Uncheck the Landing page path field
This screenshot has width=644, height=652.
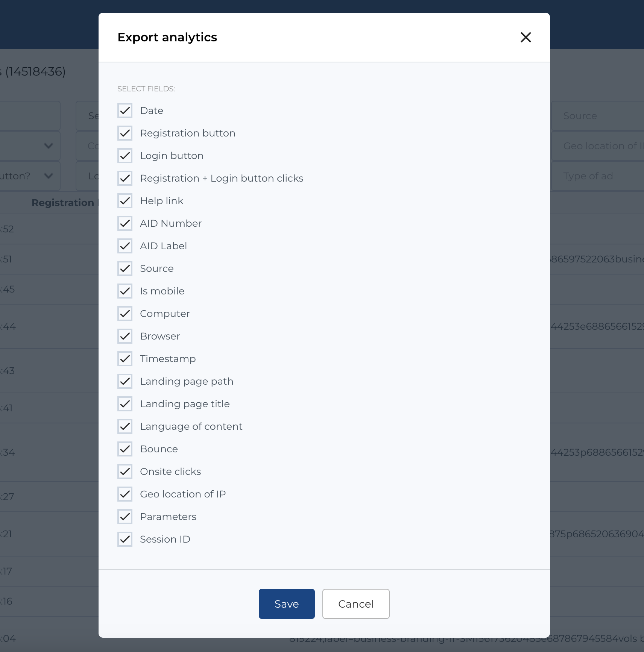click(125, 381)
